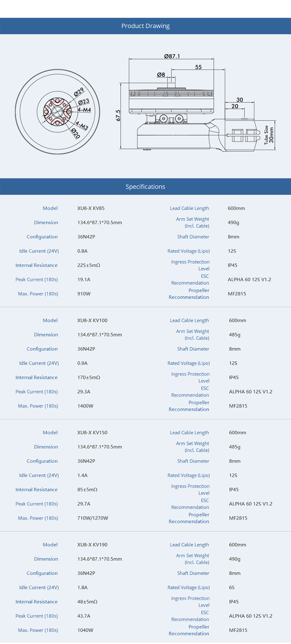Image resolution: width=291 pixels, height=644 pixels.
Task: Select model name XU8-X KV150
Action: [92, 433]
